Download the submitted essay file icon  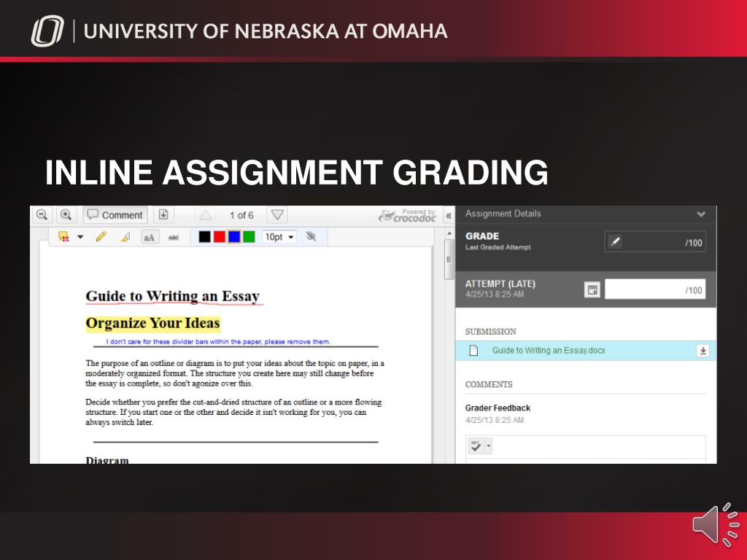pyautogui.click(x=703, y=351)
